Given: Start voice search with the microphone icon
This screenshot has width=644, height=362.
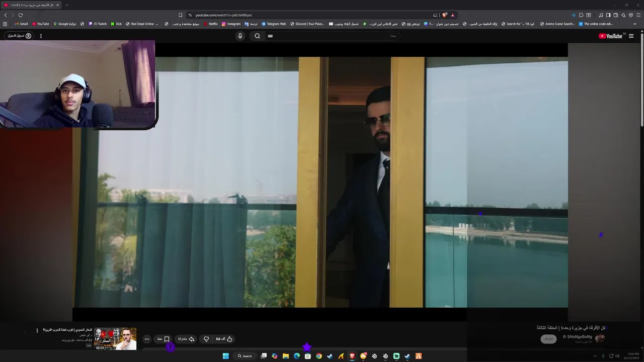Looking at the screenshot, I should point(240,36).
